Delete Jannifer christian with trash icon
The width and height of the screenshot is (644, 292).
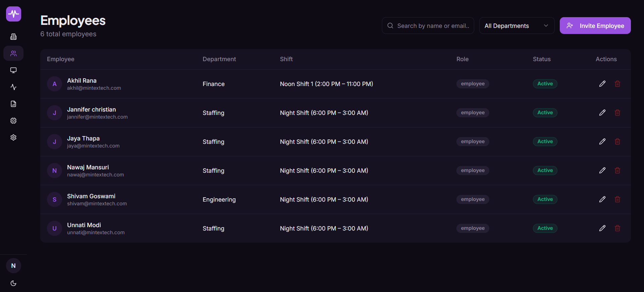pyautogui.click(x=617, y=113)
